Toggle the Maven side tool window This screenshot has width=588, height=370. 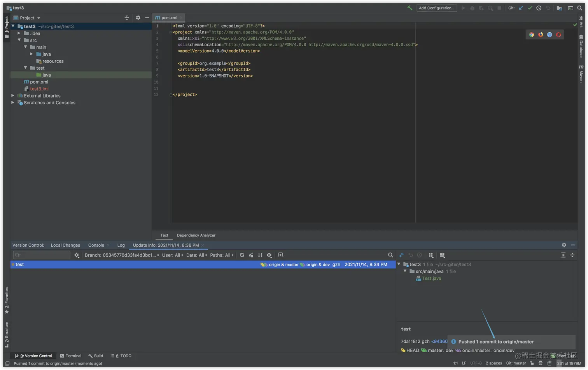pos(581,74)
